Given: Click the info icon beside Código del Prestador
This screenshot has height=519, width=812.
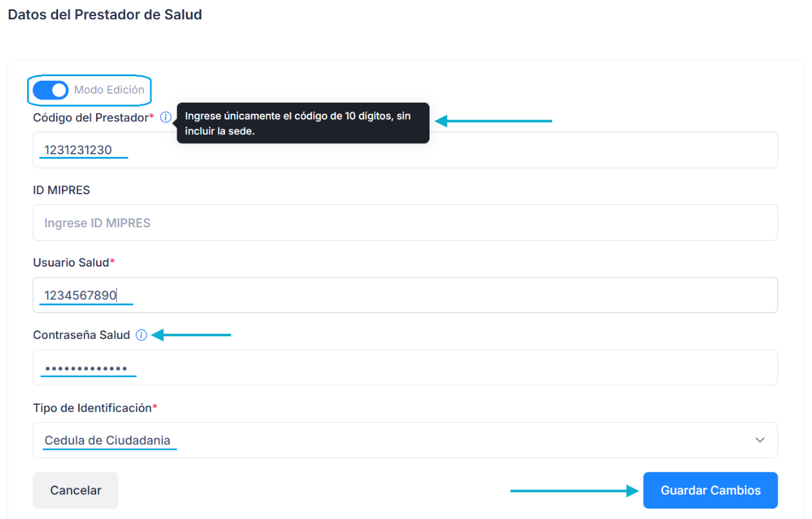Looking at the screenshot, I should [166, 117].
